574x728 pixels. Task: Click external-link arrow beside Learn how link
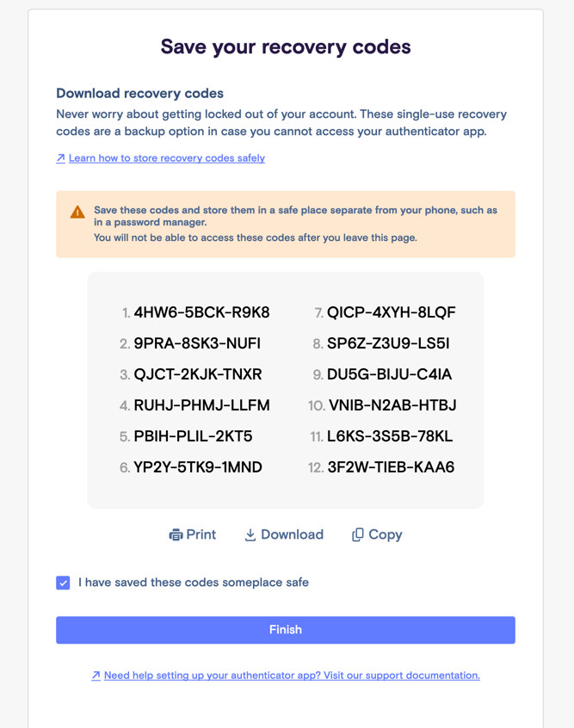[x=61, y=158]
